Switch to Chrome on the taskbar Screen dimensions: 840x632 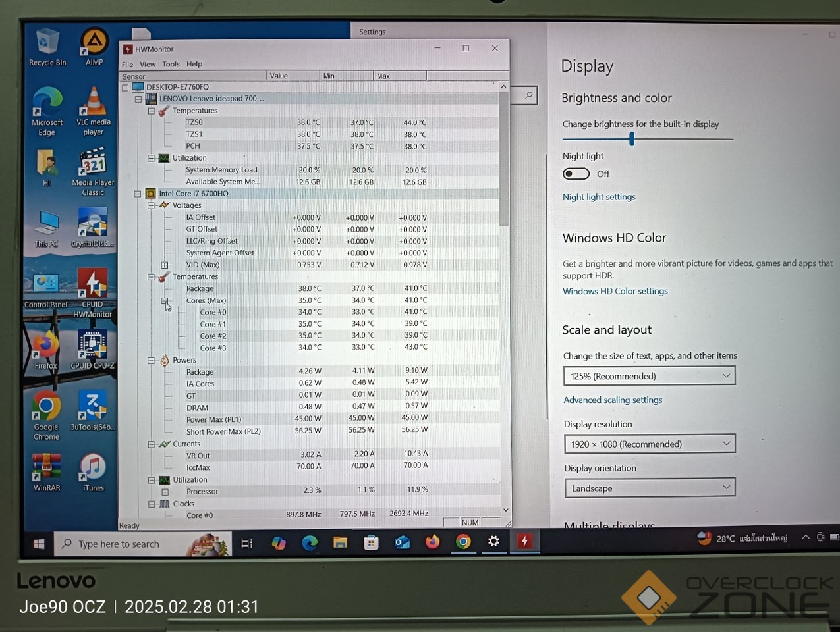[463, 542]
